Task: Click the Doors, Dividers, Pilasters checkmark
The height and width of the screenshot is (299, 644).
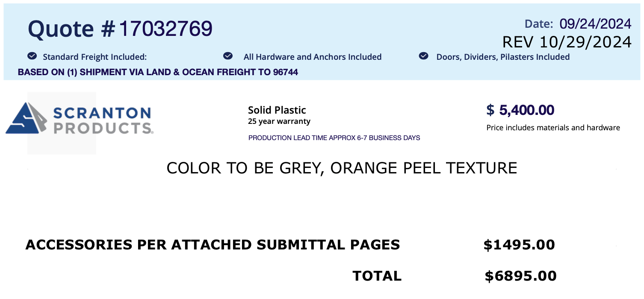Action: (423, 56)
